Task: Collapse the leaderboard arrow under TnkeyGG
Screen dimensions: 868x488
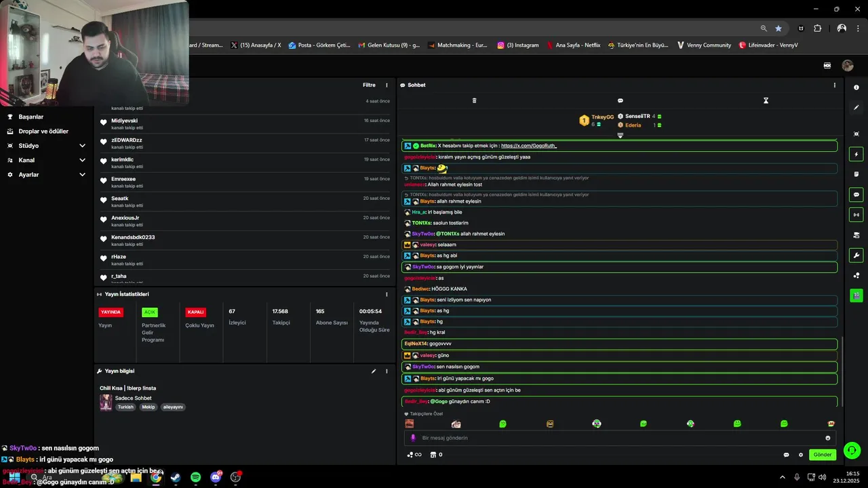Action: tap(620, 136)
